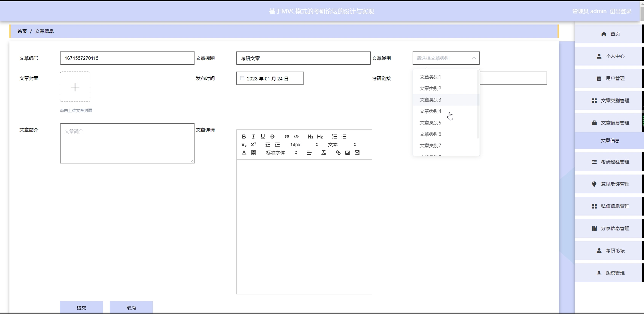Click the 提交 submit button
Screen dimensions: 644x314
click(x=81, y=308)
